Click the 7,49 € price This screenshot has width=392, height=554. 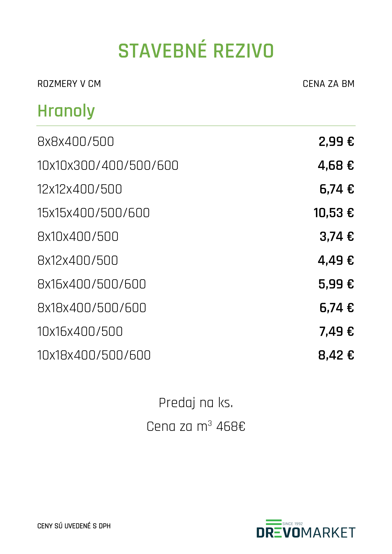click(337, 332)
